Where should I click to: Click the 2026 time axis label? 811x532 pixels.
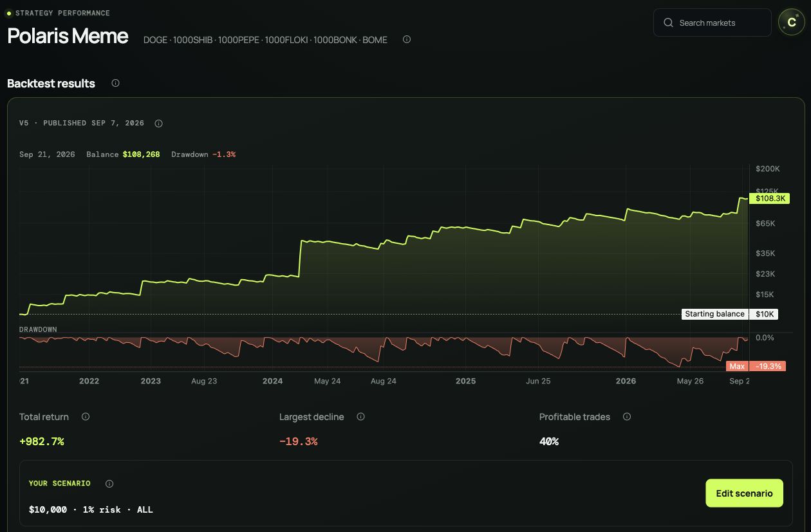pos(626,381)
